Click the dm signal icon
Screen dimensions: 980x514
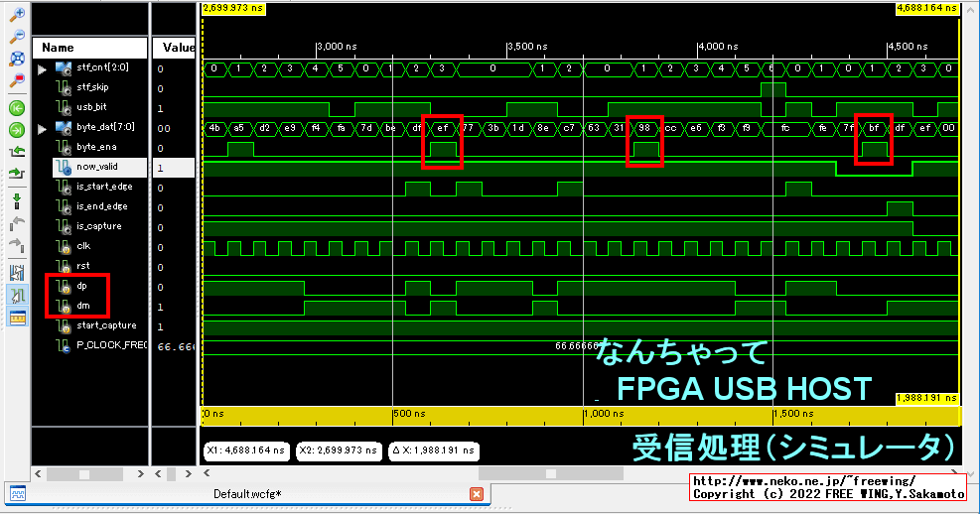tap(64, 307)
